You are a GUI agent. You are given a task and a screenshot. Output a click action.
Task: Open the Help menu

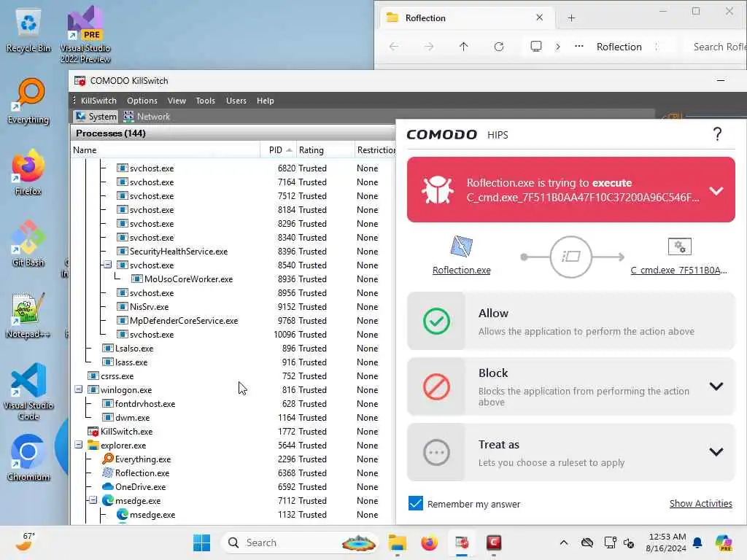pos(266,101)
